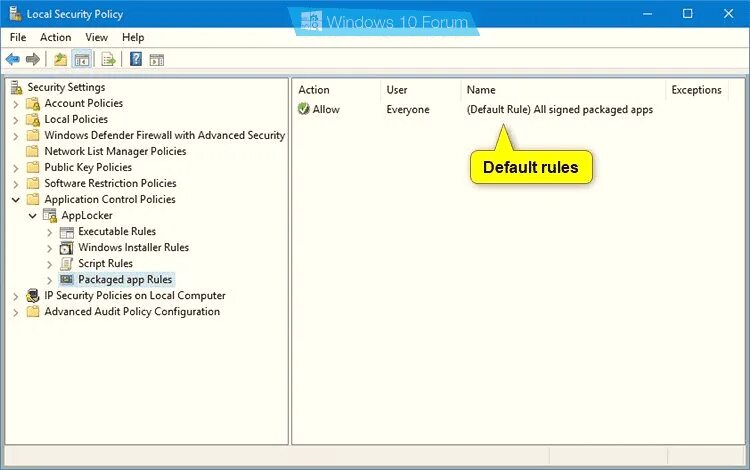The width and height of the screenshot is (750, 470).
Task: Open the Action menu
Action: pos(55,37)
